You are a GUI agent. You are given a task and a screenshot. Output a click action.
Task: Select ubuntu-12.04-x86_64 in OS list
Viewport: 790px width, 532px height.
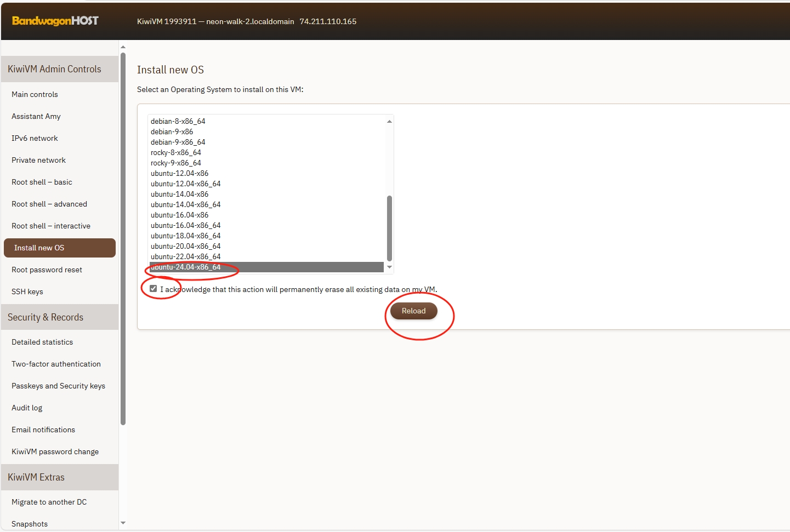266,184
